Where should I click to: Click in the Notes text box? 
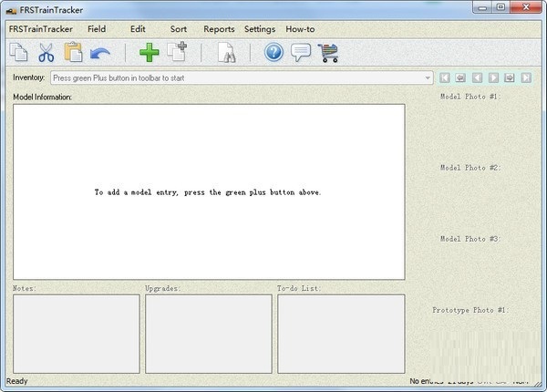[x=77, y=334]
